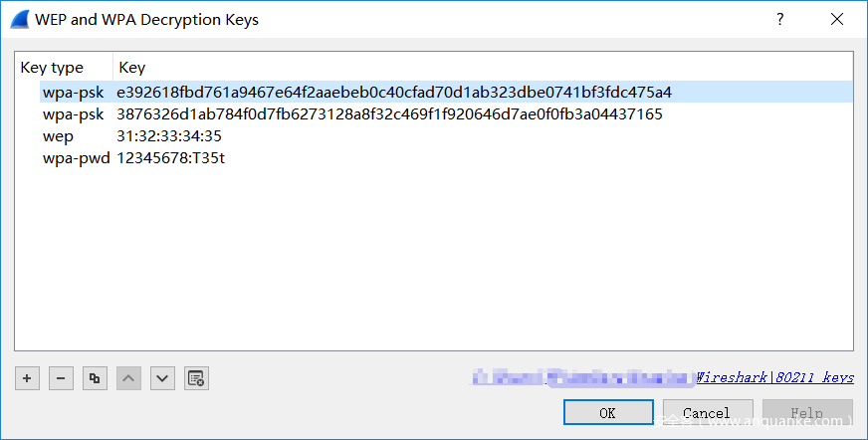Viewport: 868px width, 440px height.
Task: Move the selected key up
Action: tap(128, 378)
